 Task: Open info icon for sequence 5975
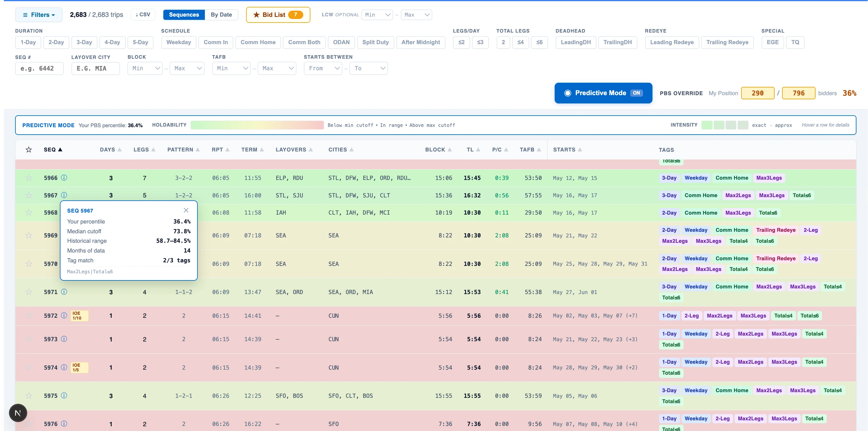point(64,396)
